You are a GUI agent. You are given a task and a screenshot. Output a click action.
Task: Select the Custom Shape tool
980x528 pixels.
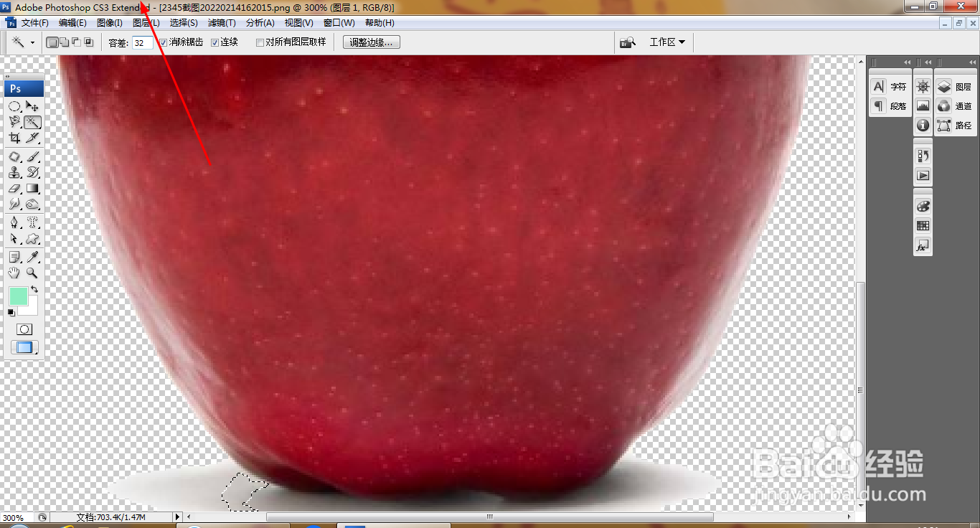click(32, 239)
